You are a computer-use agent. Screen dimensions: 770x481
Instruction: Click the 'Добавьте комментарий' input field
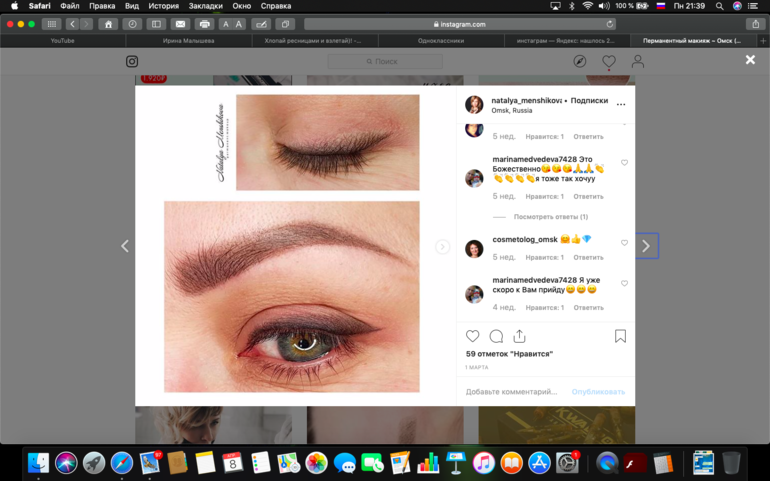click(x=512, y=392)
